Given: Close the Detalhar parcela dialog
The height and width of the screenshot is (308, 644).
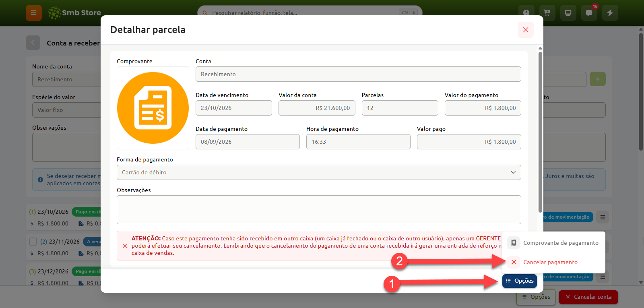Looking at the screenshot, I should coord(526,30).
